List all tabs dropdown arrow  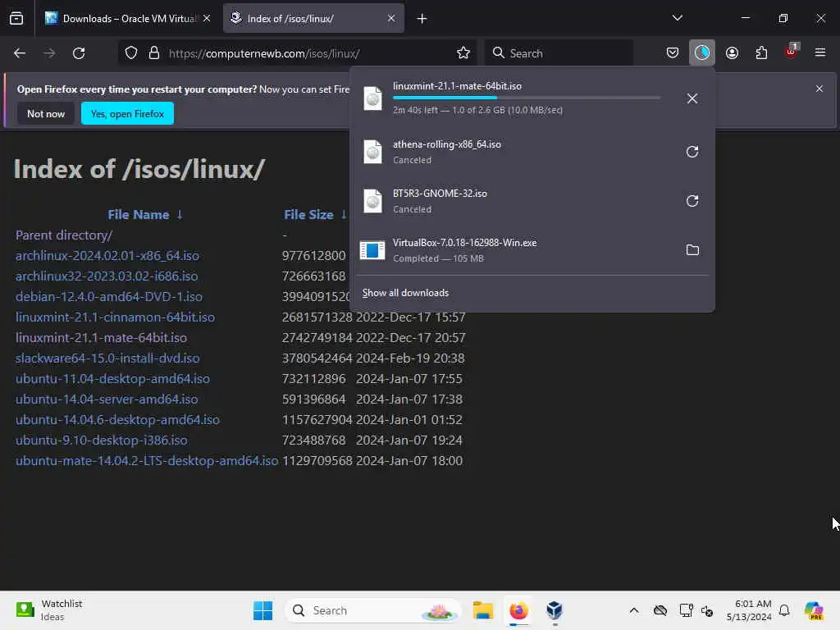pyautogui.click(x=677, y=18)
